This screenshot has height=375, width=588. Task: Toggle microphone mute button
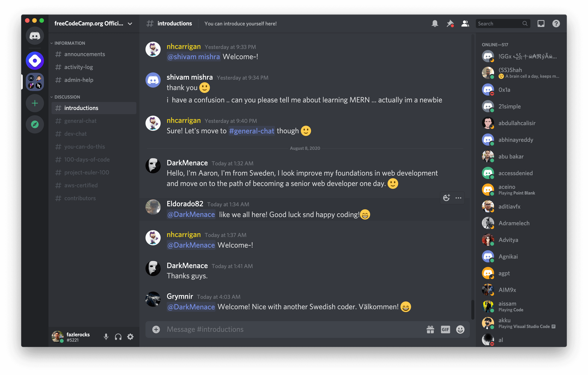(106, 336)
